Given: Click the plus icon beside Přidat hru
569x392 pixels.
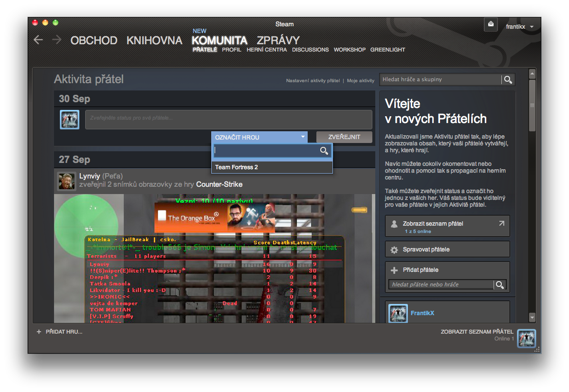Looking at the screenshot, I should pos(39,332).
